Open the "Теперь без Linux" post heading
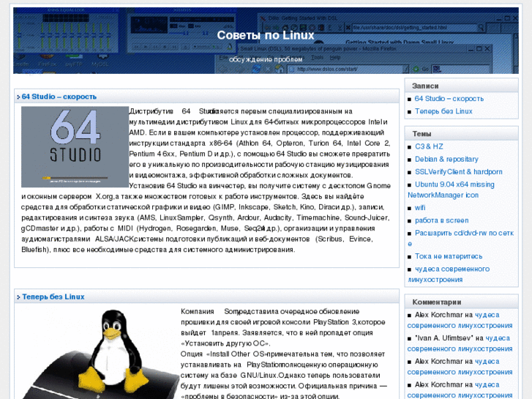The image size is (532, 399). 53,297
